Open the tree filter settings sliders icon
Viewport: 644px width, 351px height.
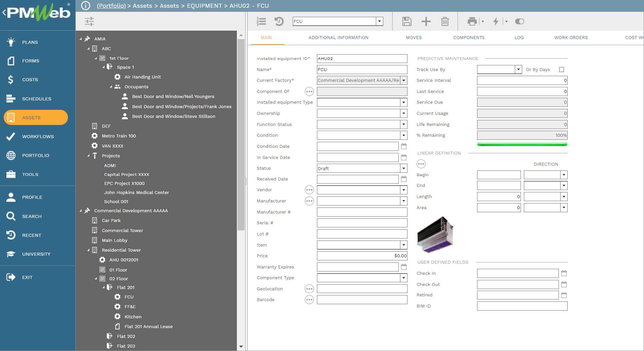point(89,22)
